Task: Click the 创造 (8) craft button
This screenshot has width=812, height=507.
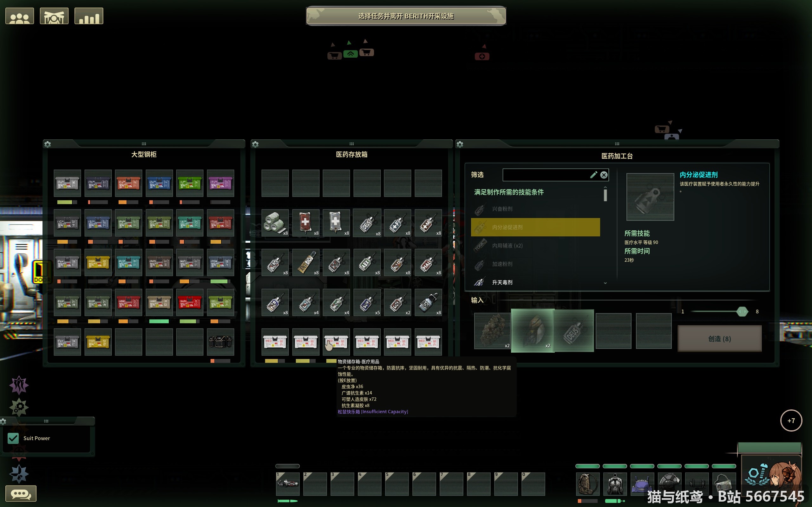Action: click(719, 339)
